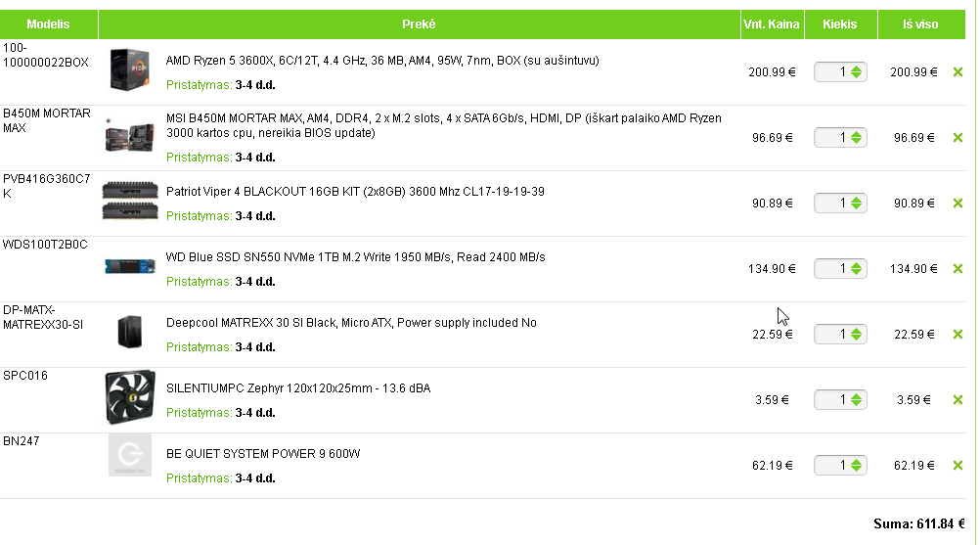Select model code DP-MATX-MATREXX30-SI
This screenshot has height=545, width=980.
(x=43, y=317)
